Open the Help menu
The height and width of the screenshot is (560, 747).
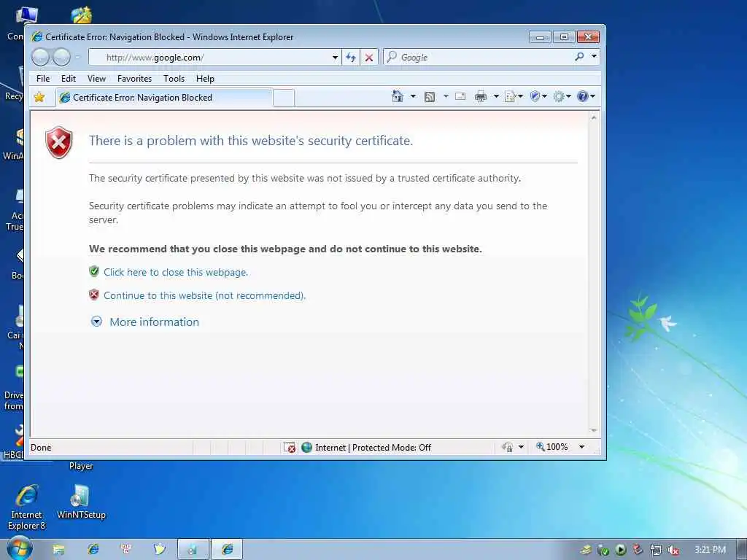205,79
